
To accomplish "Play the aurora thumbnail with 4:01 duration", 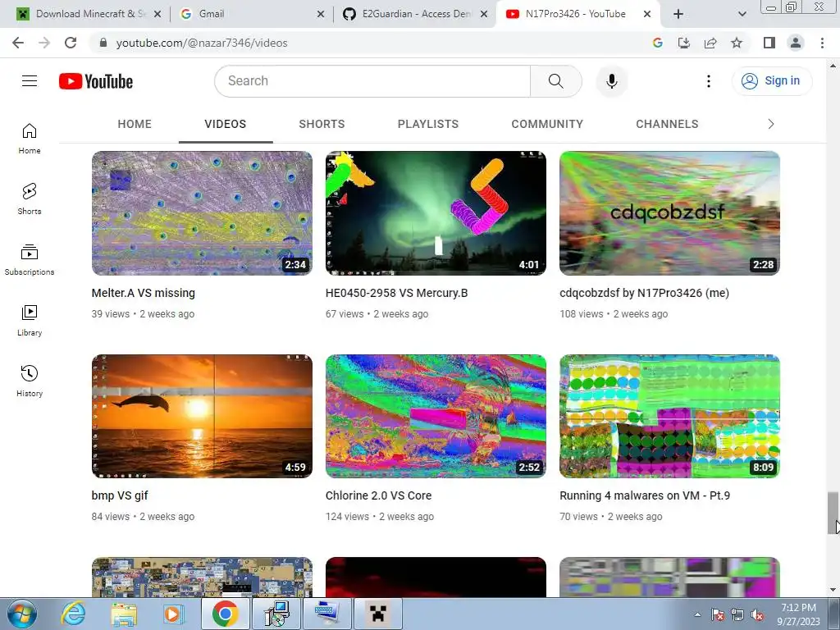I will (x=436, y=213).
